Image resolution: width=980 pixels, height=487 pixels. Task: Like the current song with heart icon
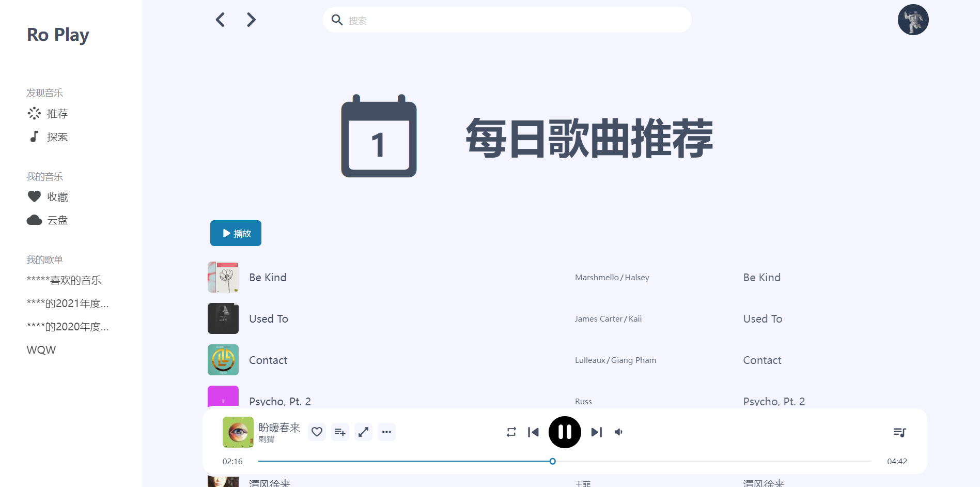coord(317,432)
